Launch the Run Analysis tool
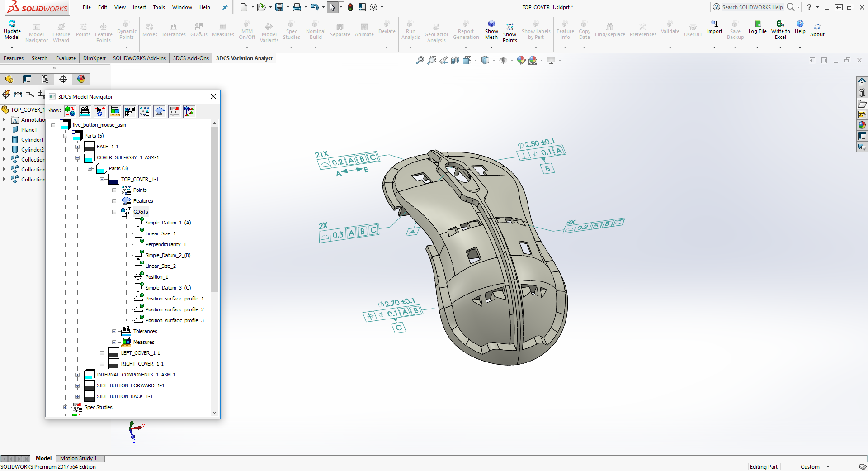Screen dimensions: 868x471 tap(410, 30)
